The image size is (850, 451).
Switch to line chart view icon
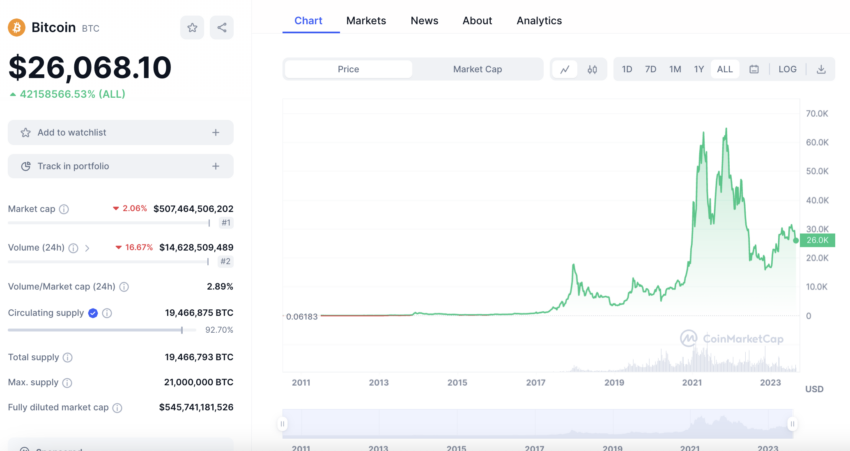(x=565, y=69)
